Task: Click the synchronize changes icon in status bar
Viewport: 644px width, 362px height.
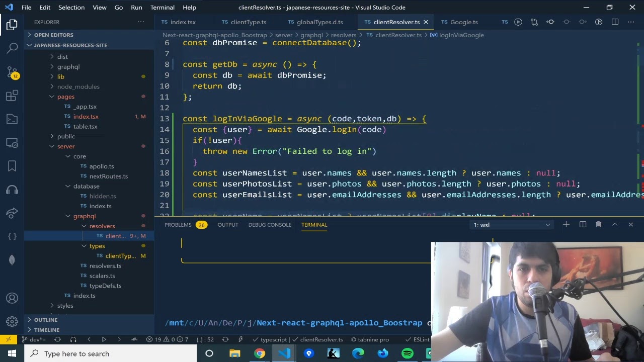Action: 57,339
